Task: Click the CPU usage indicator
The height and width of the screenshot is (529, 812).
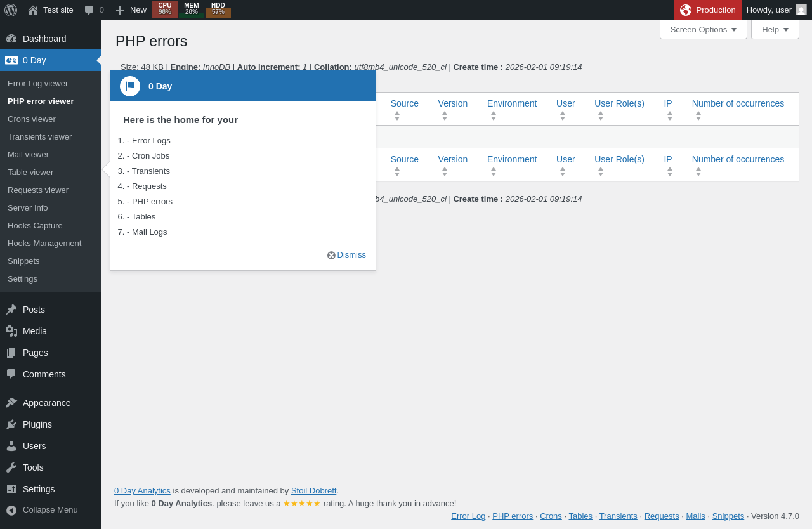Action: [165, 9]
